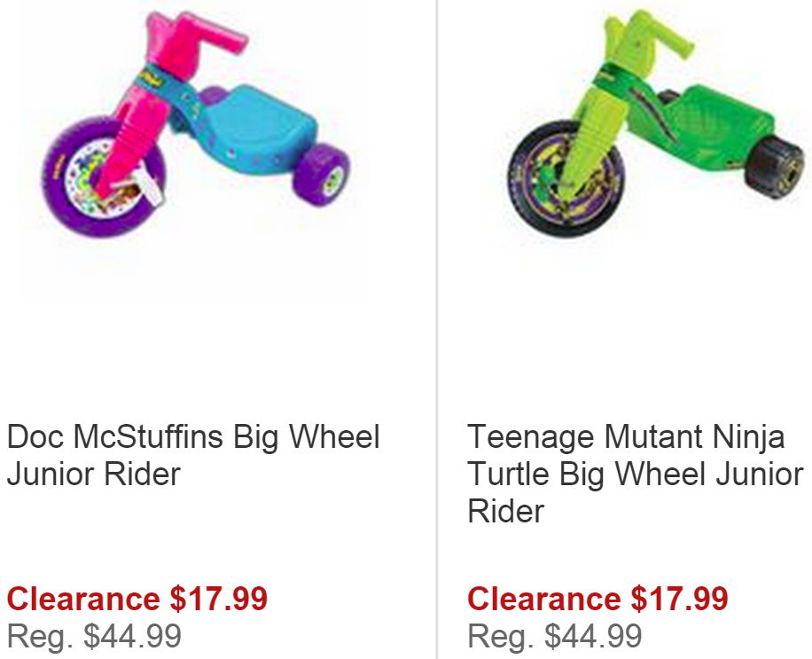Screen dimensions: 812x659
Task: Click the Teenage Mutant Ninja Turtle Big Wheel title
Action: tap(636, 474)
